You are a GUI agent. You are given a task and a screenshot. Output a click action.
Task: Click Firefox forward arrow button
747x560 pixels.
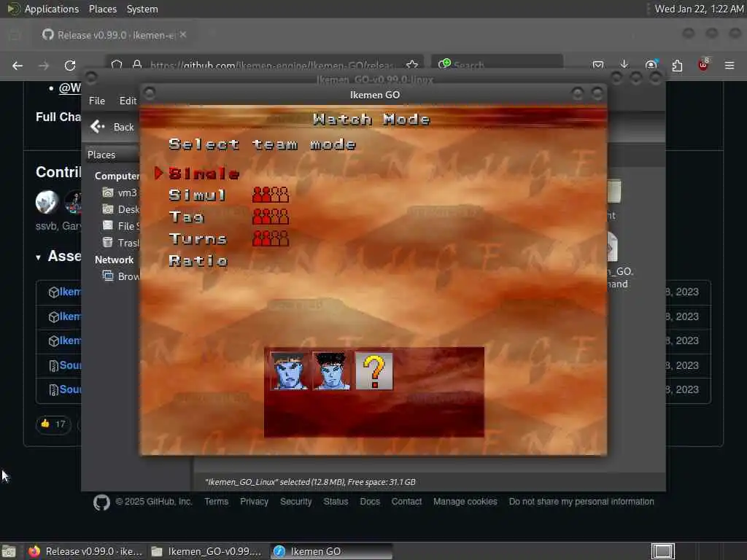point(44,66)
